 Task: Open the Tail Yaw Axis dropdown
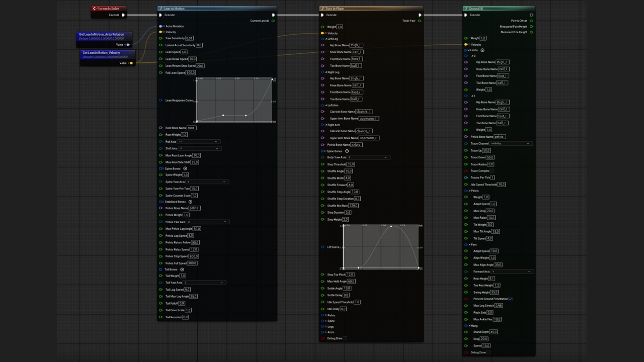coord(204,283)
